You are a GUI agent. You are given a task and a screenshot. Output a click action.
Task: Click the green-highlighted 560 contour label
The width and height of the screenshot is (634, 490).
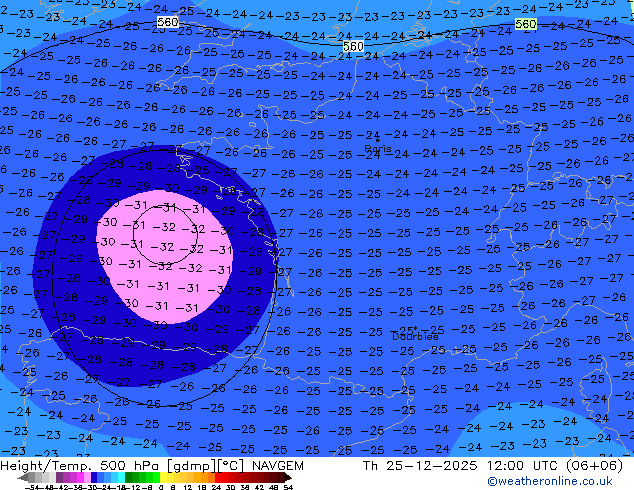point(526,24)
